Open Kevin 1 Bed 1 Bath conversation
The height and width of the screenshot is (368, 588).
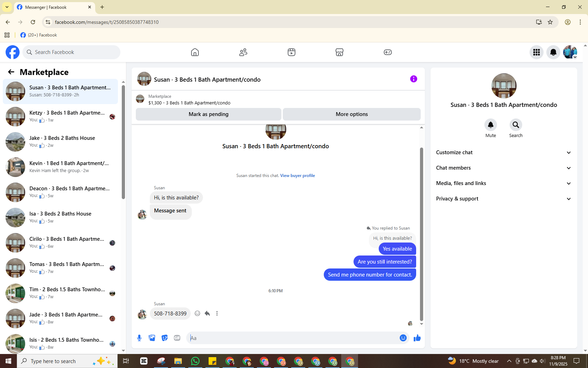[x=61, y=167]
